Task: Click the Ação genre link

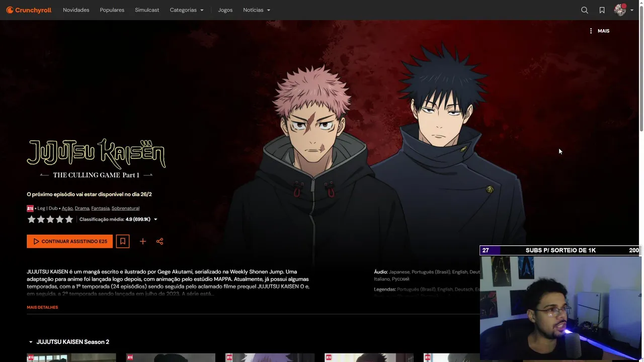Action: click(x=67, y=208)
